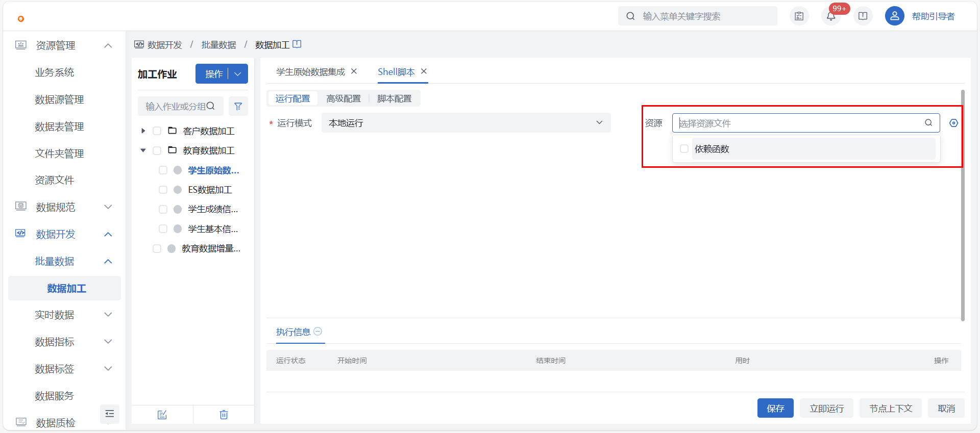Click the 立即运行 button
The image size is (980, 433).
(x=827, y=408)
